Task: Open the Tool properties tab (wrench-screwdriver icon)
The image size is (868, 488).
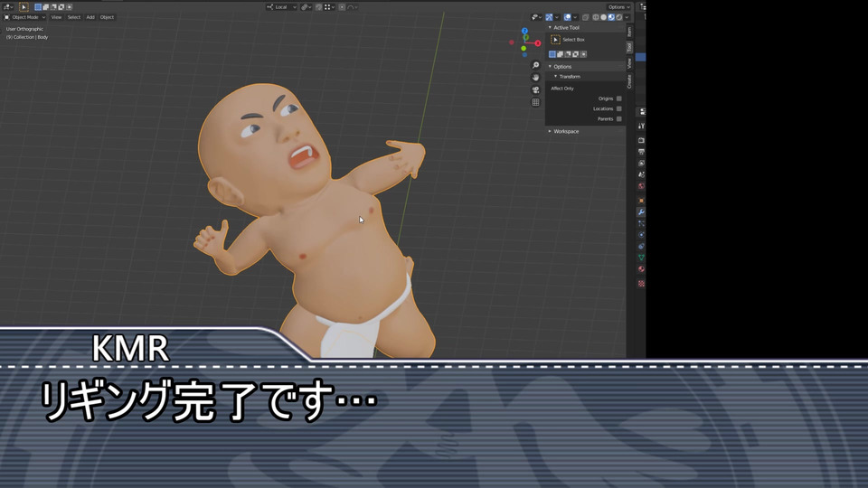Action: [641, 126]
